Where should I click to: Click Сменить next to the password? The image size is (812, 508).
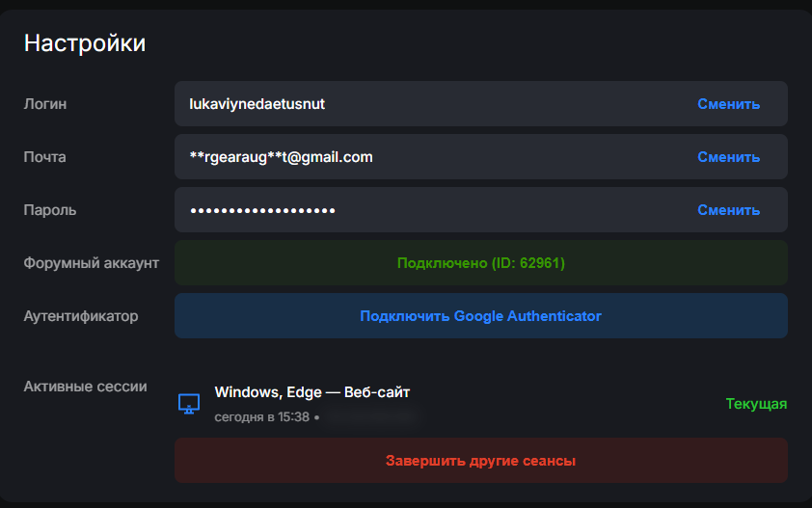(x=728, y=210)
